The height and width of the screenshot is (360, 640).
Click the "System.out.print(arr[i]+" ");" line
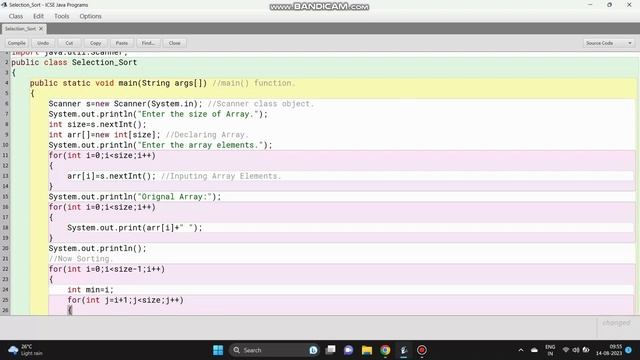click(x=135, y=228)
